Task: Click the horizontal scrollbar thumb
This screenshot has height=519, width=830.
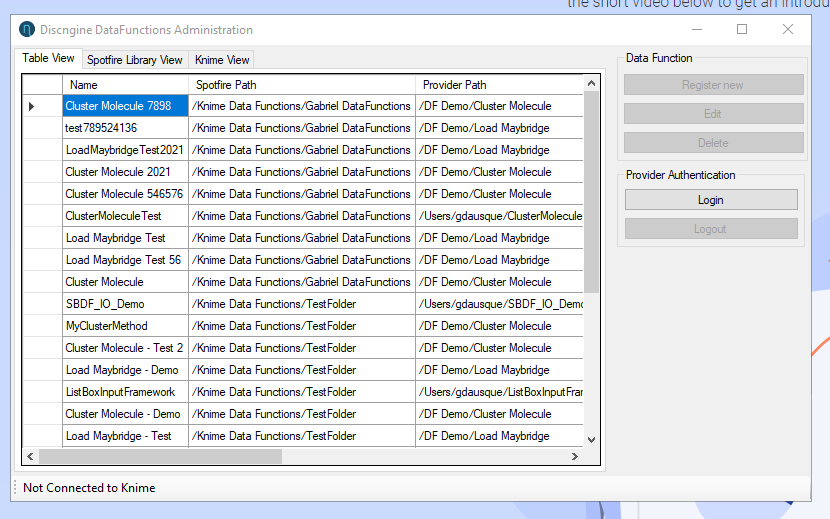Action: [x=160, y=457]
